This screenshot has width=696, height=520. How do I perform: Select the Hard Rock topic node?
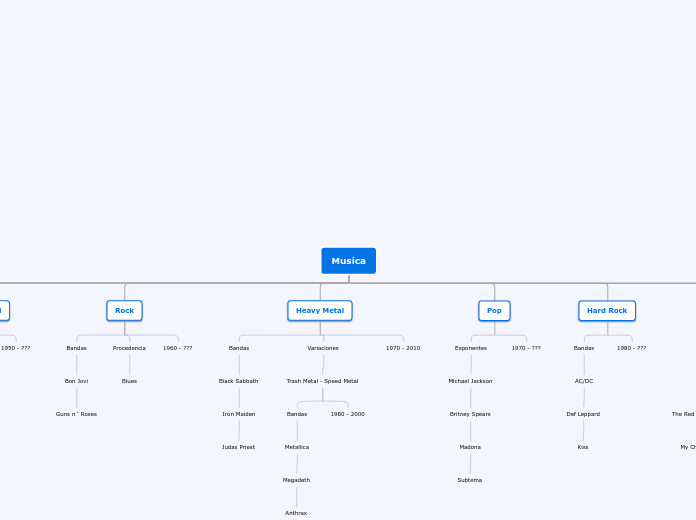(607, 310)
